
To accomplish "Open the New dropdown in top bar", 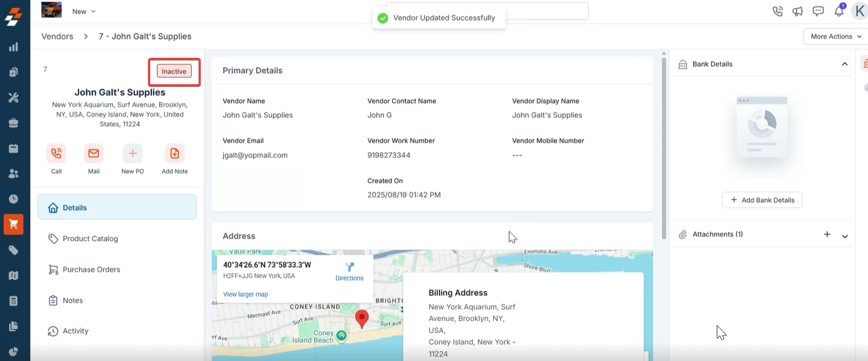I will pyautogui.click(x=84, y=12).
